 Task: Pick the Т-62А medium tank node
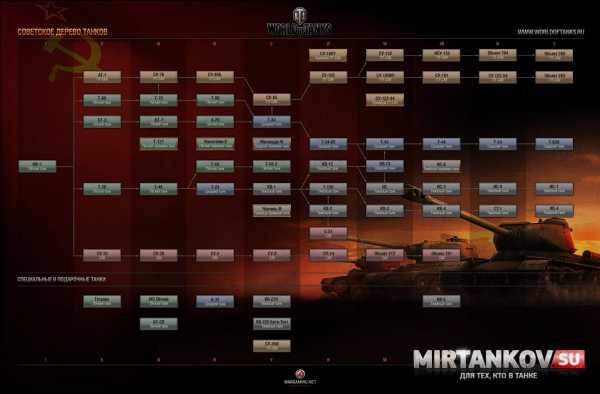click(x=554, y=144)
